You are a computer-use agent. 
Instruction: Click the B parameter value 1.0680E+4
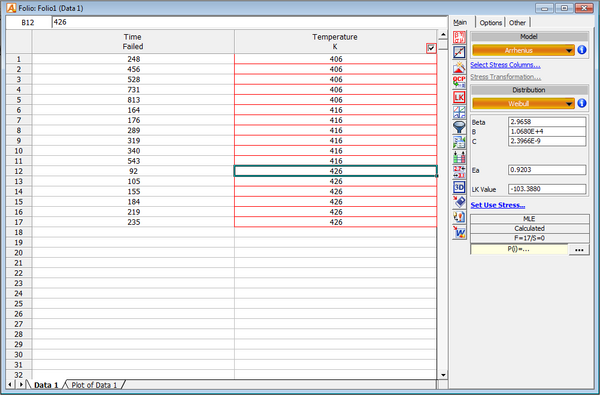click(547, 132)
